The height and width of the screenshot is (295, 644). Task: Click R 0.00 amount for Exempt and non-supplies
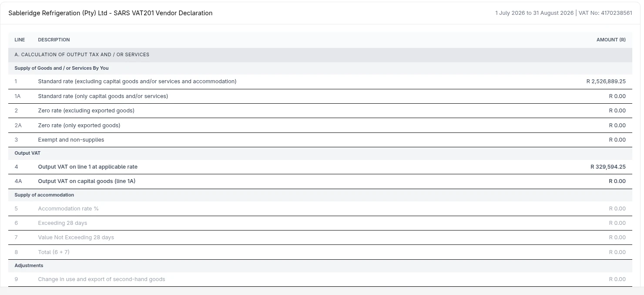(x=617, y=140)
